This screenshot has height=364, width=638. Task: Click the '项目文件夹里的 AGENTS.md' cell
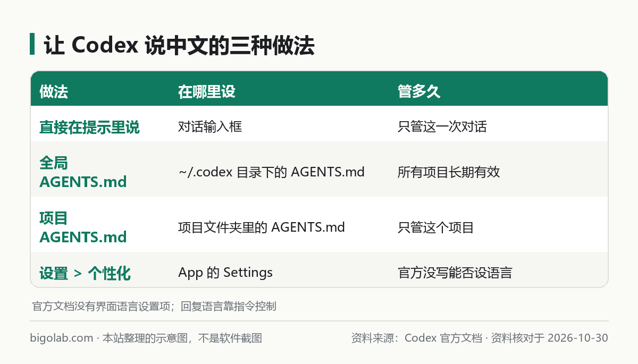point(262,227)
